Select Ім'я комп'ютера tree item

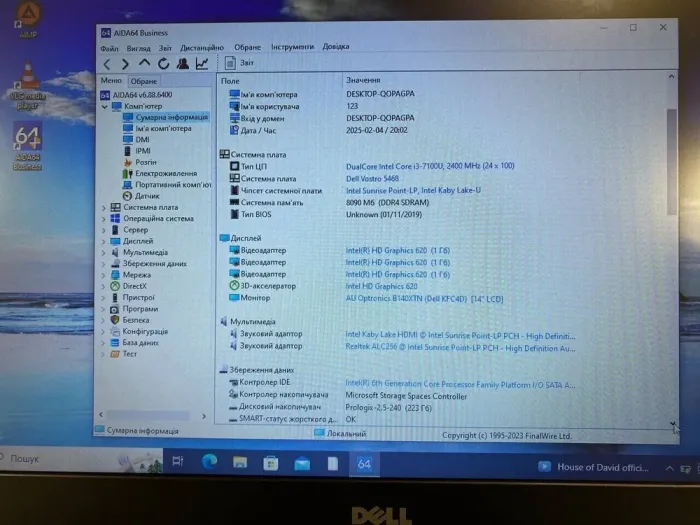point(157,128)
